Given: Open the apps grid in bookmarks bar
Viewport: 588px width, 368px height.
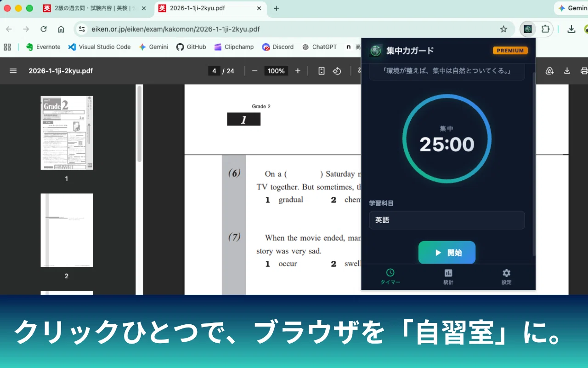Looking at the screenshot, I should pyautogui.click(x=7, y=47).
